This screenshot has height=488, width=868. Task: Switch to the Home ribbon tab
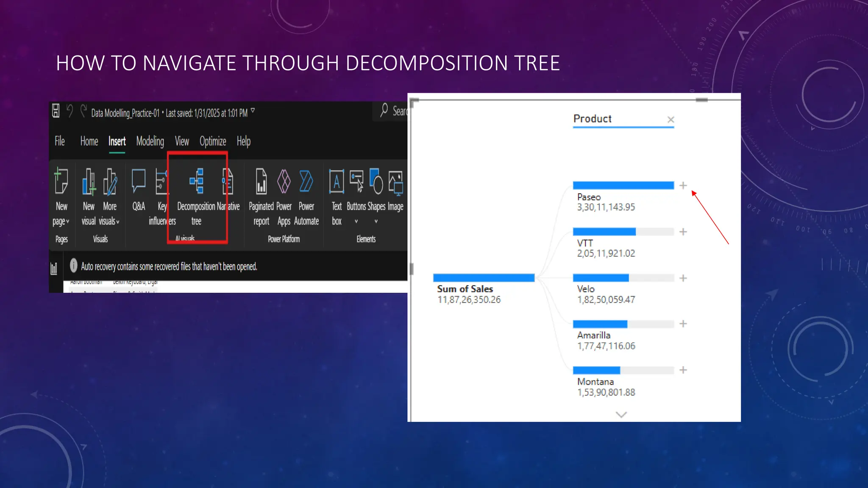[89, 141]
